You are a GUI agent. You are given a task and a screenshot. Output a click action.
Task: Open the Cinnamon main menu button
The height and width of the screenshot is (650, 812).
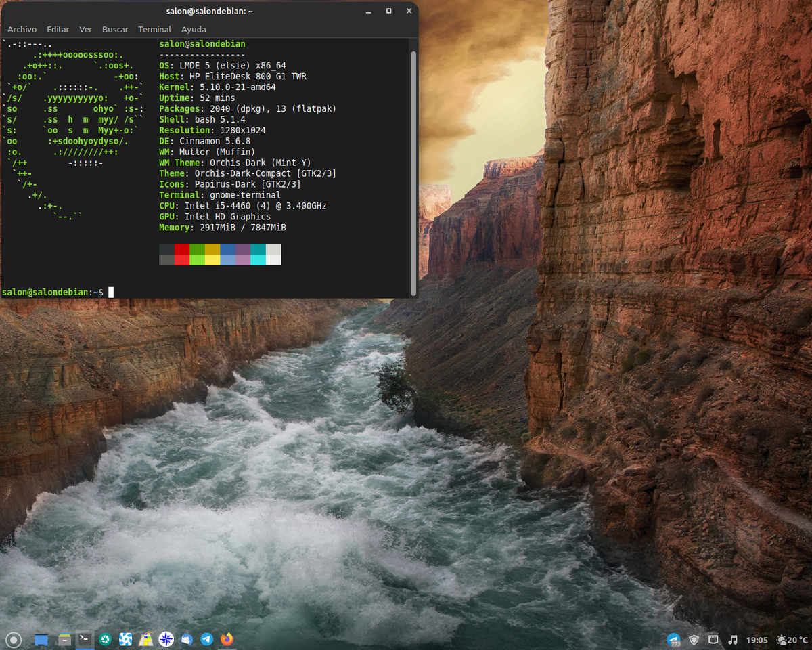click(14, 639)
